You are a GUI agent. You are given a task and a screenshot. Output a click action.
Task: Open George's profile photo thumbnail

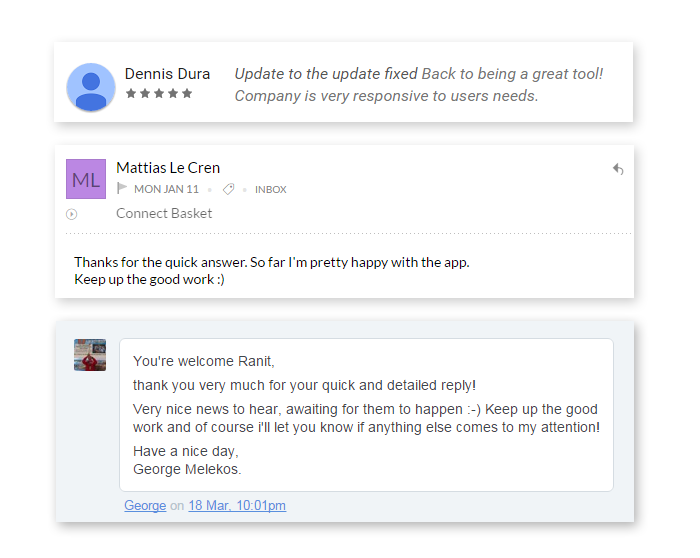pos(90,355)
